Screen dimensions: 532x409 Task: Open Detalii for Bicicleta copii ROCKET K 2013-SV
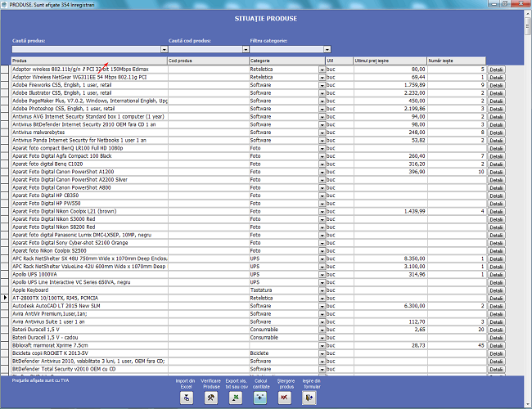click(496, 353)
